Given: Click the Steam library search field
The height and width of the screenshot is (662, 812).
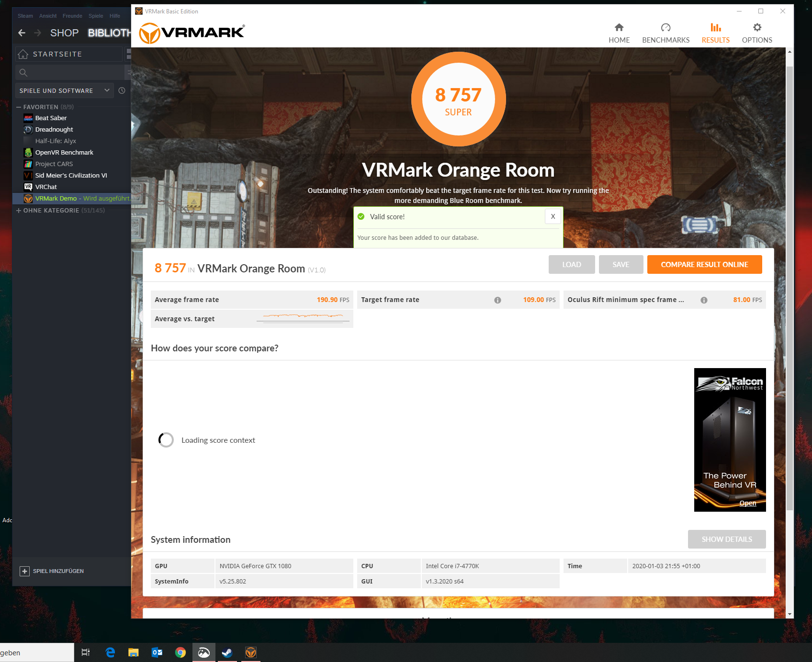Looking at the screenshot, I should 70,72.
